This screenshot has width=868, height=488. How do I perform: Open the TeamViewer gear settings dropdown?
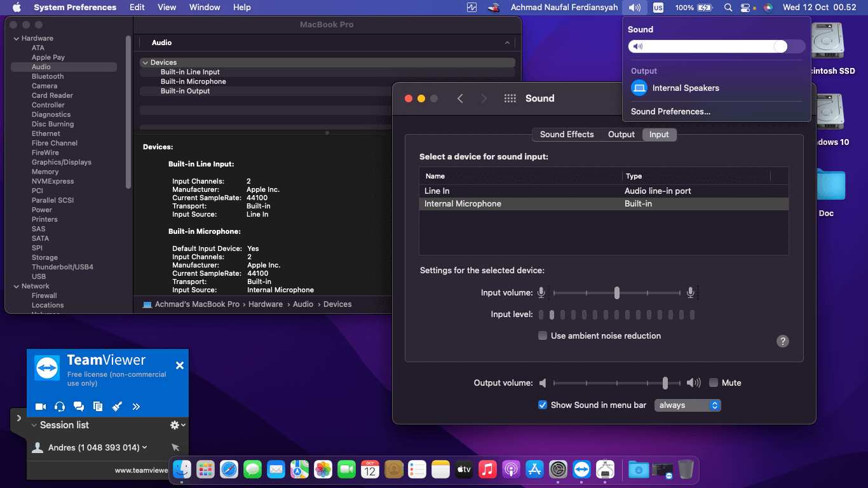pyautogui.click(x=177, y=425)
